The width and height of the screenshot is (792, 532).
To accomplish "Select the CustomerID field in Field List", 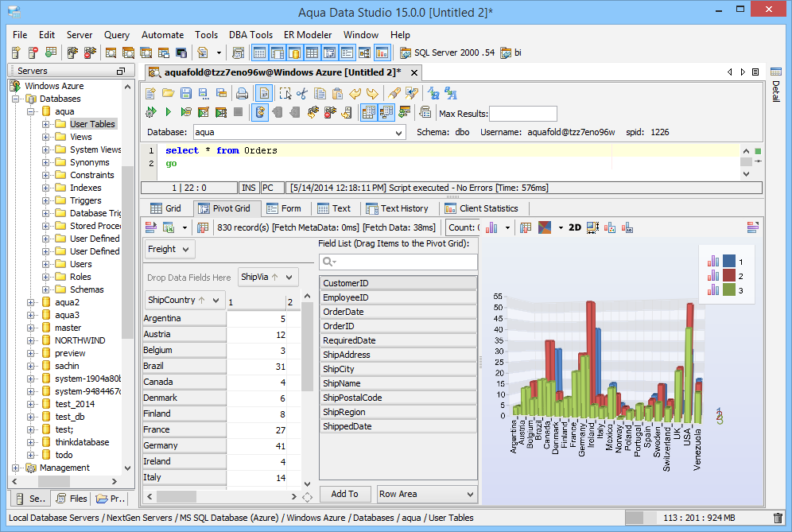I will coord(398,283).
